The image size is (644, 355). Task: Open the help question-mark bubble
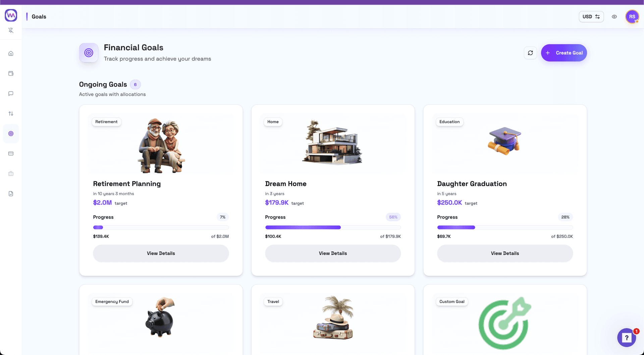(x=627, y=338)
